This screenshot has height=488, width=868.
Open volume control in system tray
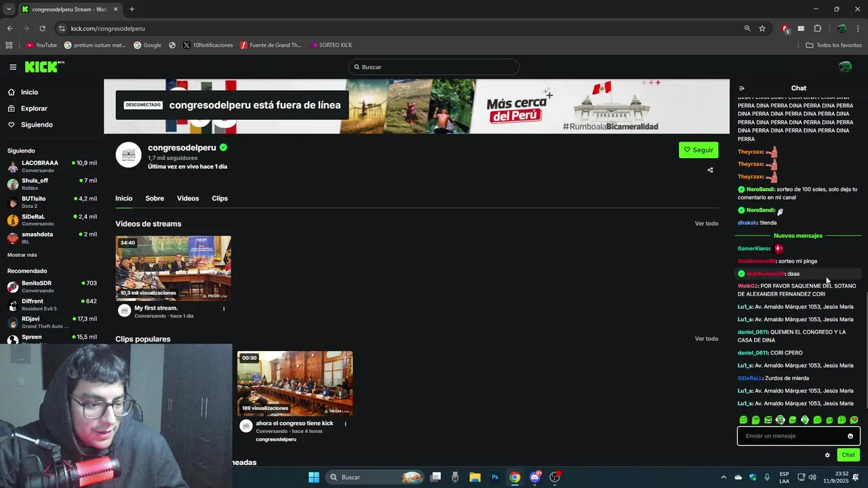click(x=812, y=477)
